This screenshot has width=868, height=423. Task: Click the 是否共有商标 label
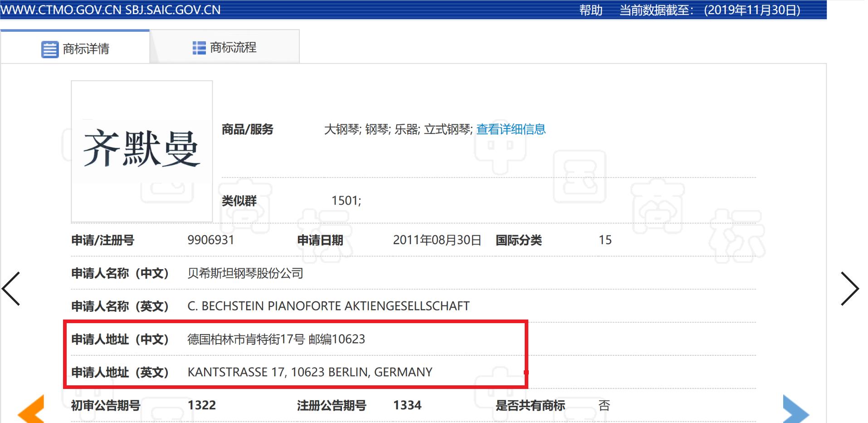pos(530,405)
